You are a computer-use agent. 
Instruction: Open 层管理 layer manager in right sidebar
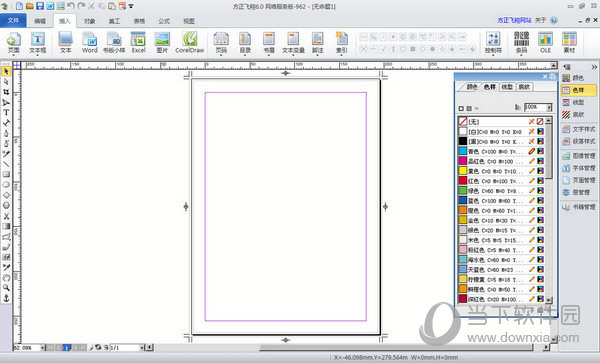click(x=577, y=192)
